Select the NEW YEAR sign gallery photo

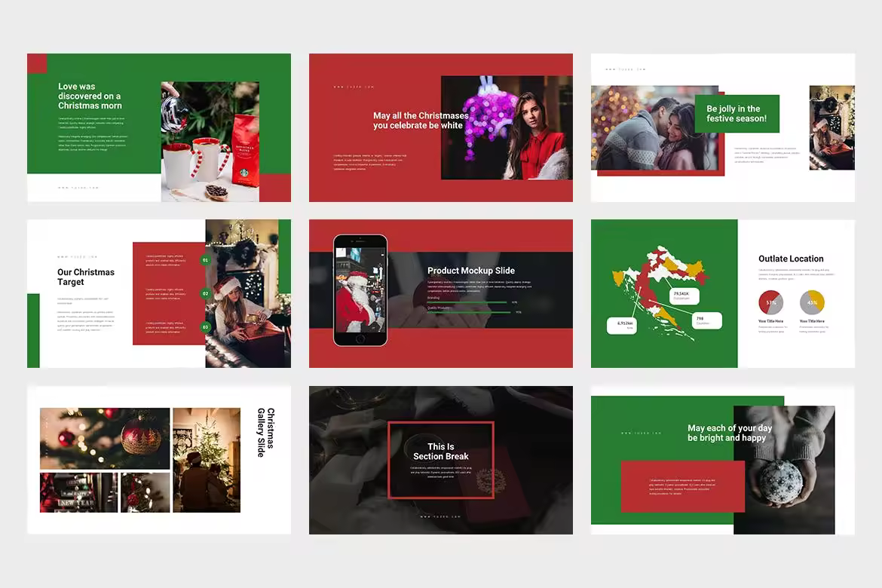(x=78, y=493)
